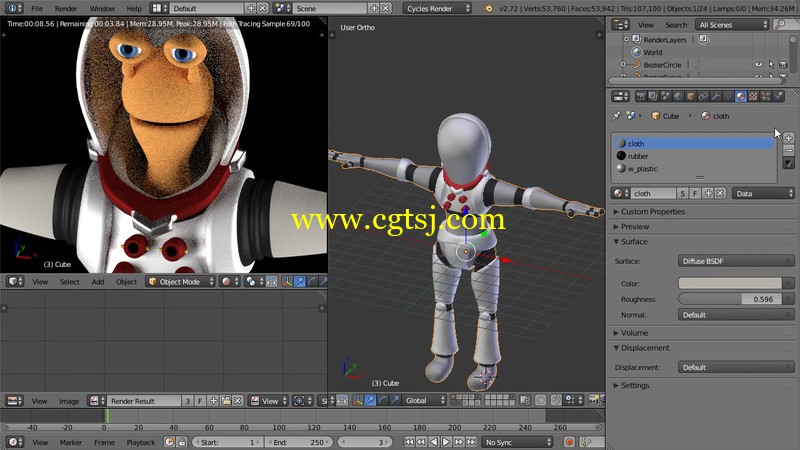Select the Material properties tab
Image resolution: width=800 pixels, height=450 pixels.
point(740,96)
